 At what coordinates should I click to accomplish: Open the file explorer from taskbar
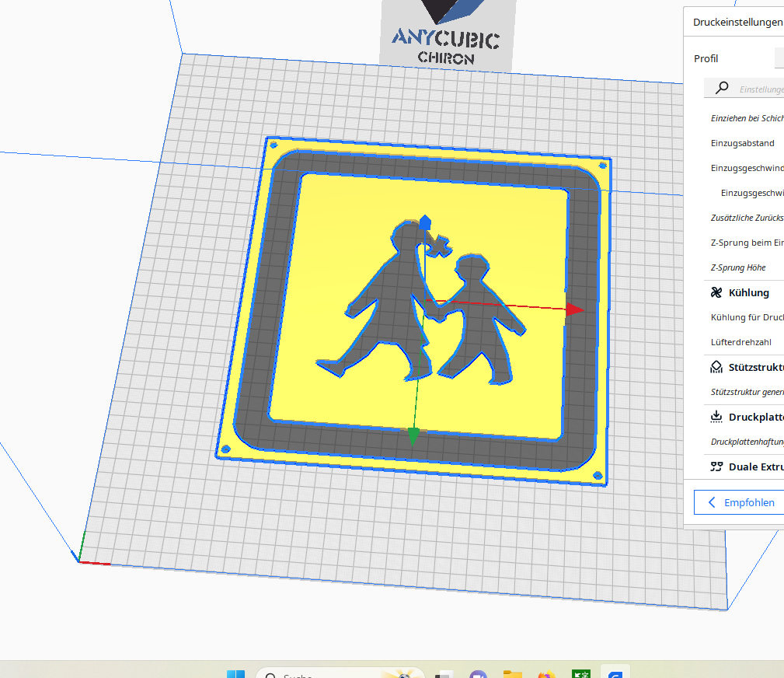(513, 674)
